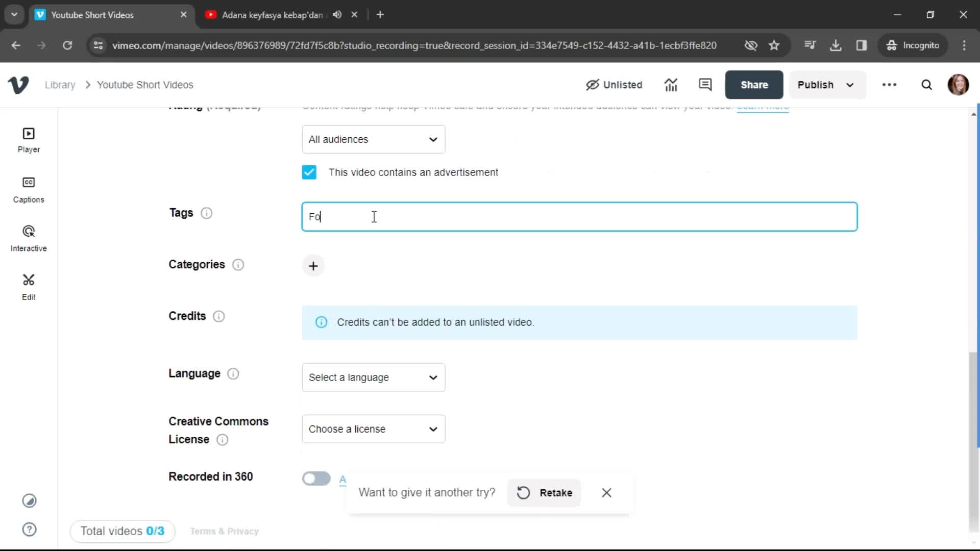
Task: Toggle the Recorded in 360 switch
Action: 315,479
